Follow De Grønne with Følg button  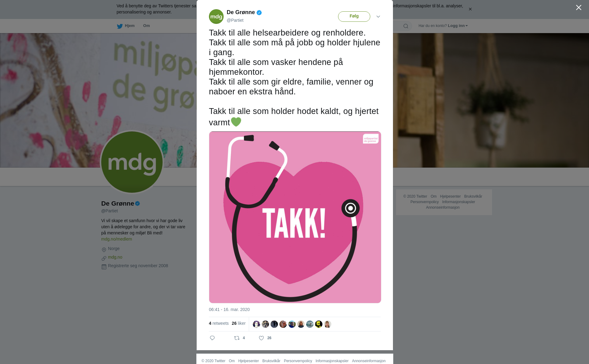(x=354, y=17)
